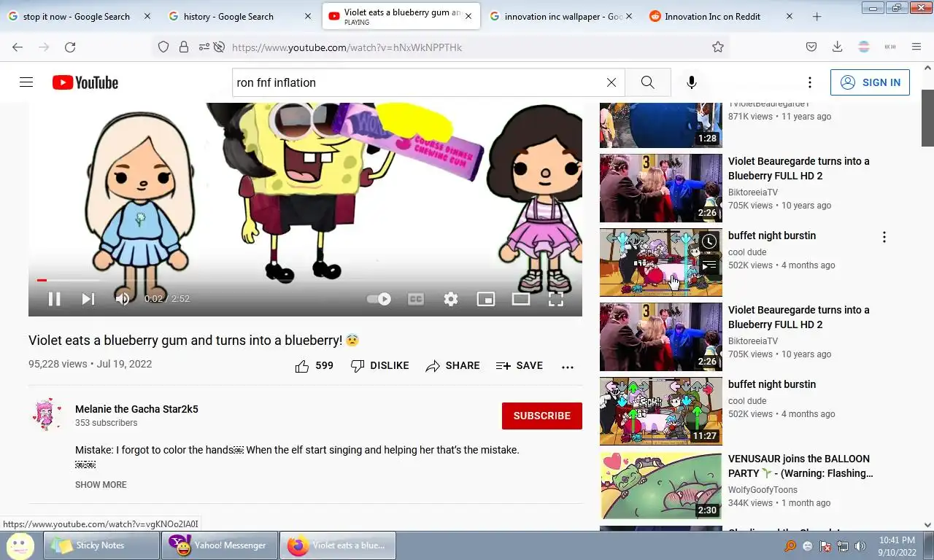
Task: Click the page vertical scrollbar
Action: click(x=928, y=118)
